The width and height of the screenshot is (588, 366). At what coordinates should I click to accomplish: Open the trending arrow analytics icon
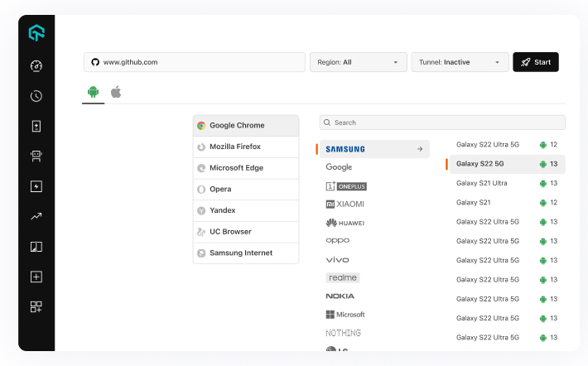pyautogui.click(x=36, y=216)
